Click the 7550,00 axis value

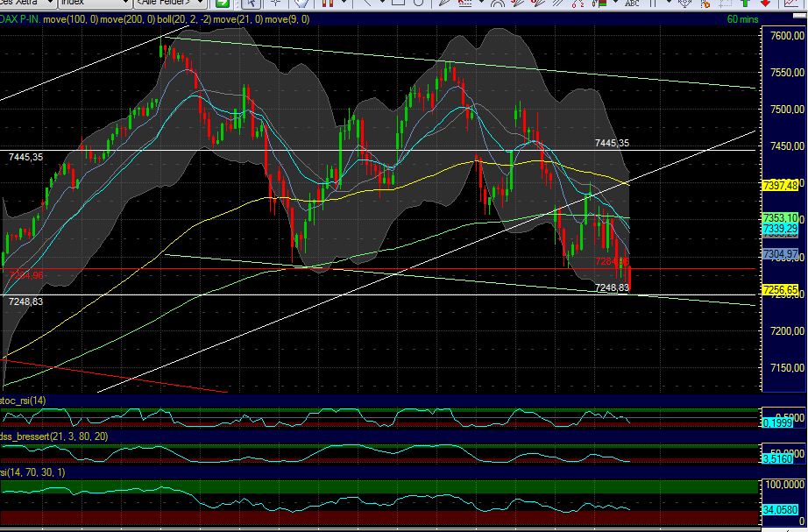[x=787, y=73]
